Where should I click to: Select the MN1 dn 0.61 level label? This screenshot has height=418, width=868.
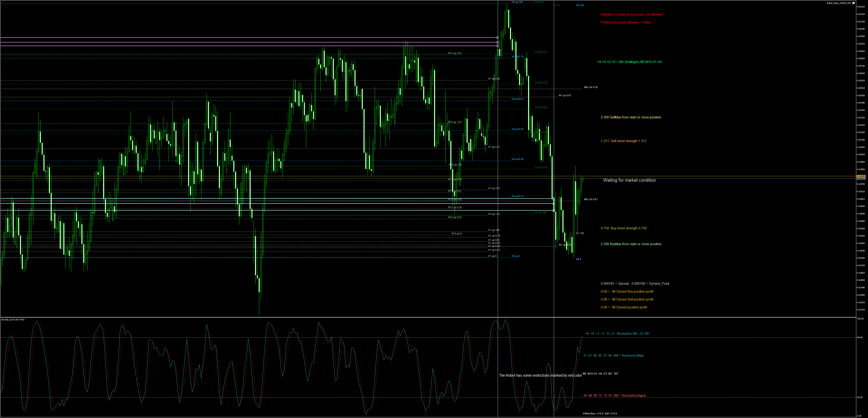coord(591,200)
